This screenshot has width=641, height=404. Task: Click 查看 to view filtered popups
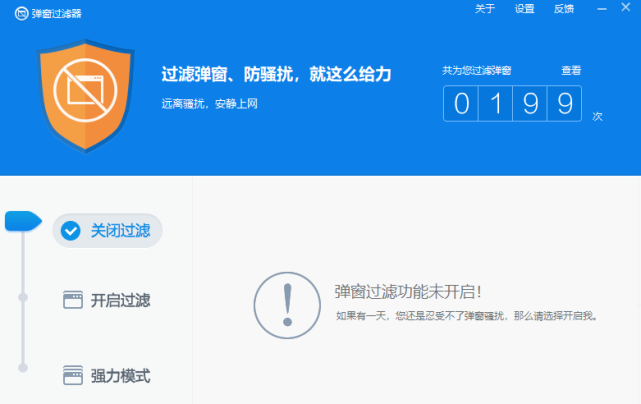[571, 70]
